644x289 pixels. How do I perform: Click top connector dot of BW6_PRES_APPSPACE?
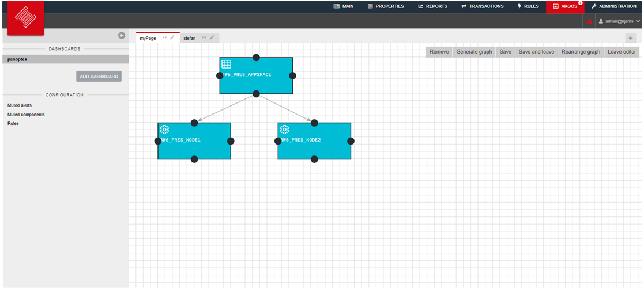coord(256,58)
